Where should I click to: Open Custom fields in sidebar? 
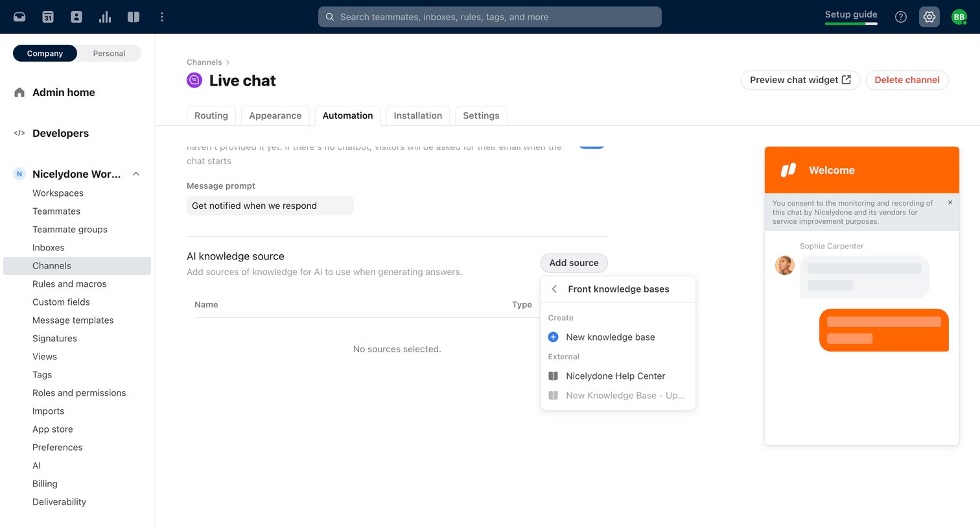(x=61, y=302)
